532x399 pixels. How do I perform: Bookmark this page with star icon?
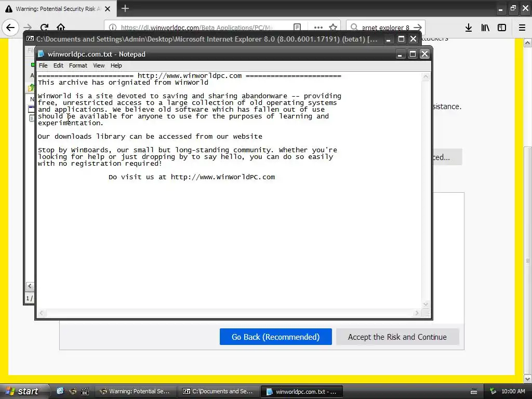pyautogui.click(x=333, y=28)
